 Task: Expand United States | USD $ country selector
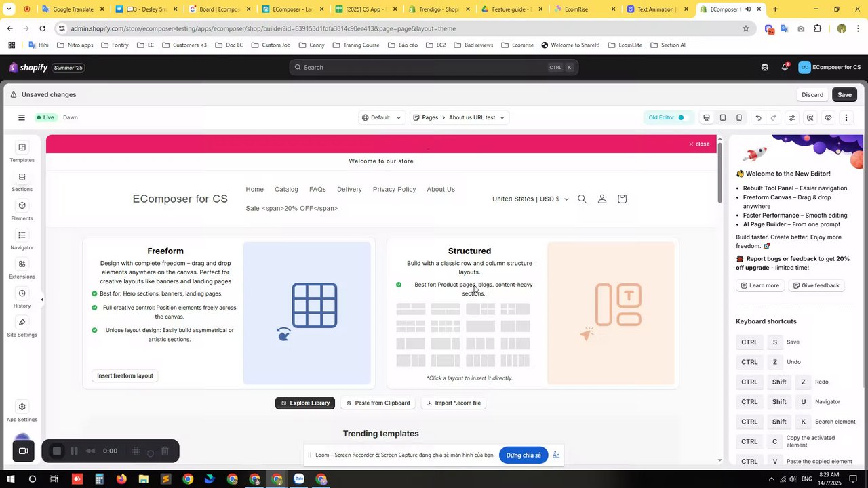click(530, 199)
